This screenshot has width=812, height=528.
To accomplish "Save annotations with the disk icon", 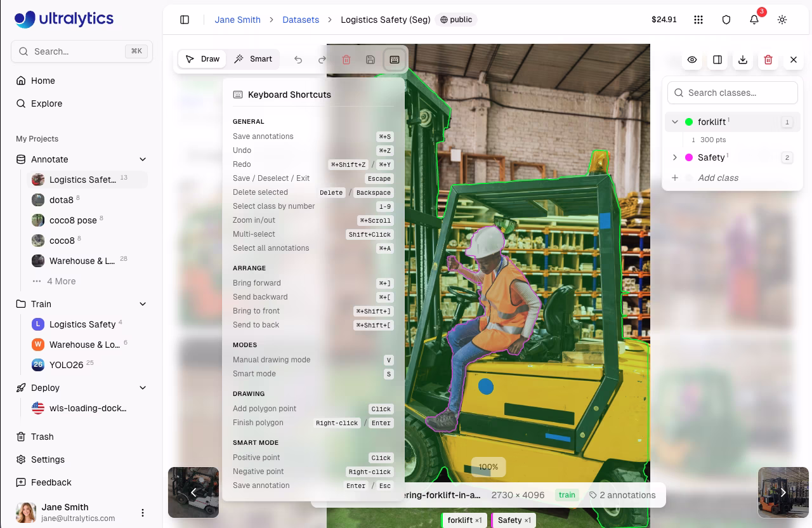I will (x=370, y=60).
